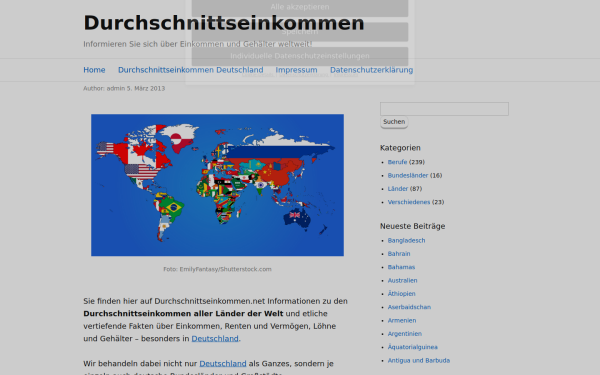Open the Bahamas post

click(x=401, y=267)
